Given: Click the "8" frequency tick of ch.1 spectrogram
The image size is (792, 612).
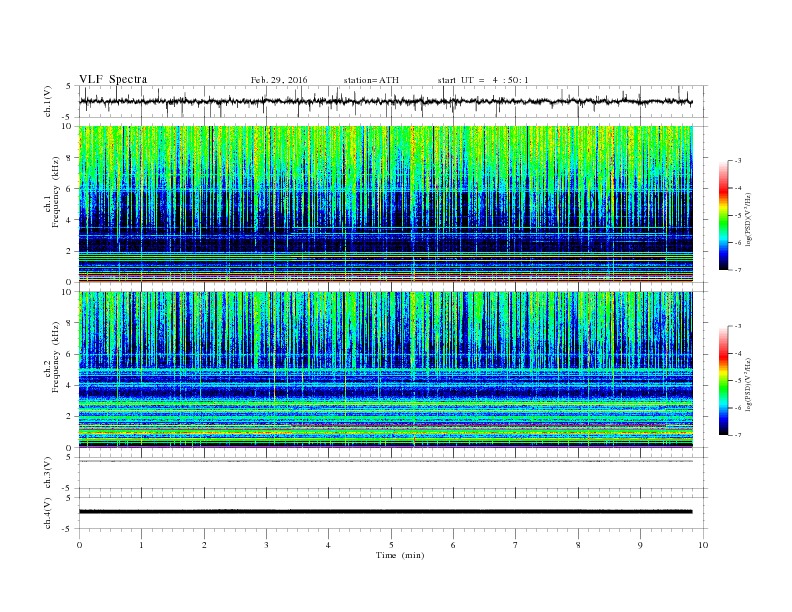Looking at the screenshot, I should point(70,158).
